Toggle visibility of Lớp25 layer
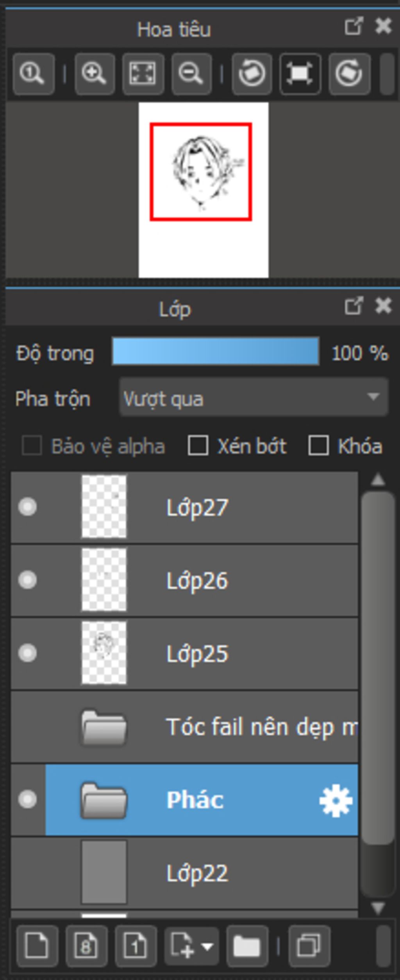This screenshot has height=980, width=400. [x=27, y=653]
